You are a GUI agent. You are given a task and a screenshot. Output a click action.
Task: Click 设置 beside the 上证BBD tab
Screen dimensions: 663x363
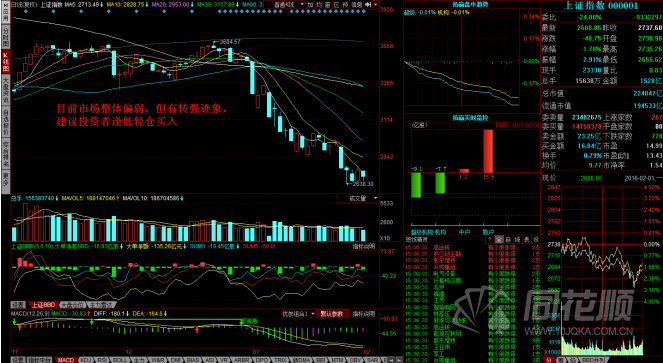(x=18, y=305)
